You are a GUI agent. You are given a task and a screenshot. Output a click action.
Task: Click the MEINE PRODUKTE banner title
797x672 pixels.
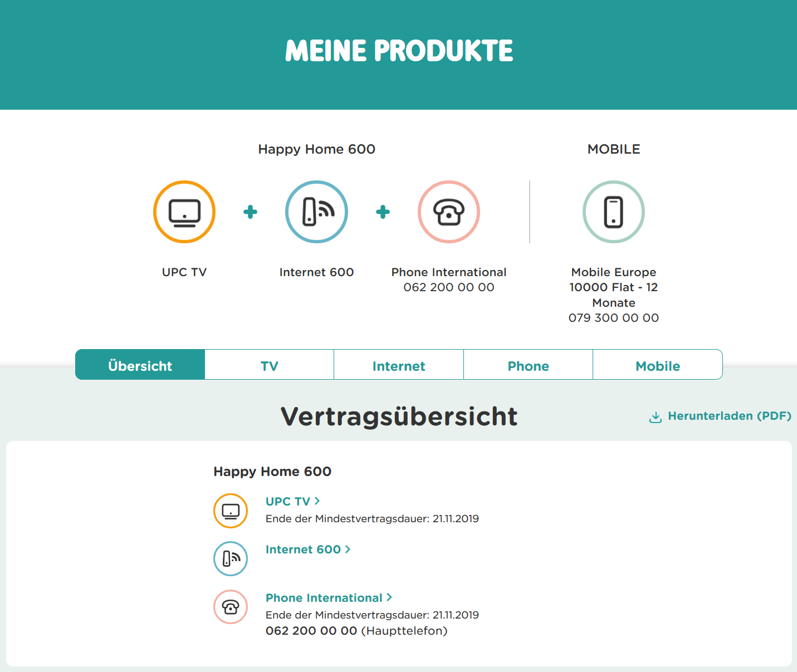click(x=399, y=51)
